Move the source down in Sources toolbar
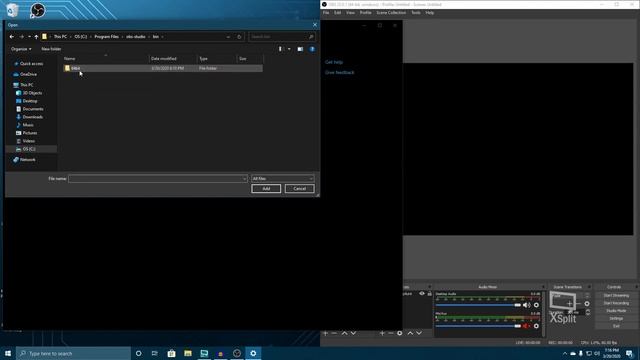This screenshot has width=640, height=360. coord(419,333)
